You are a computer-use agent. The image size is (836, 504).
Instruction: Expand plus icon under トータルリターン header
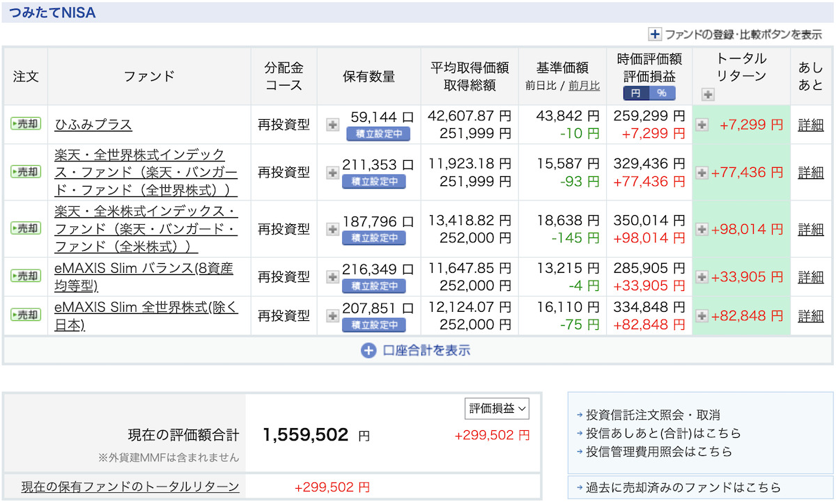[708, 94]
